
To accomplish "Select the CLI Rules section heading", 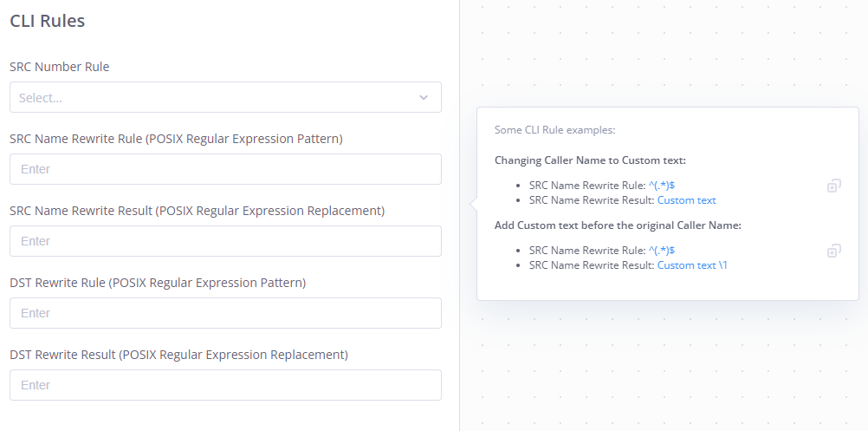I will click(x=47, y=21).
